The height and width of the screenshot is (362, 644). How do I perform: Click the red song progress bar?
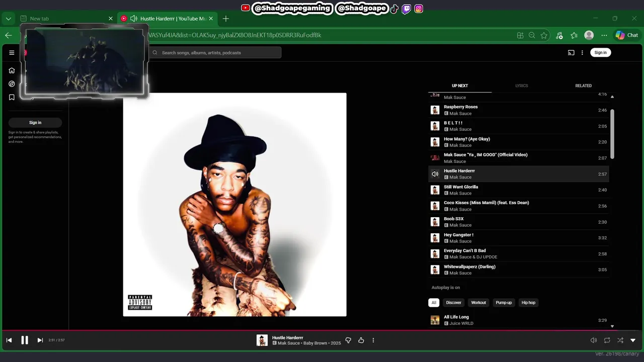322,331
